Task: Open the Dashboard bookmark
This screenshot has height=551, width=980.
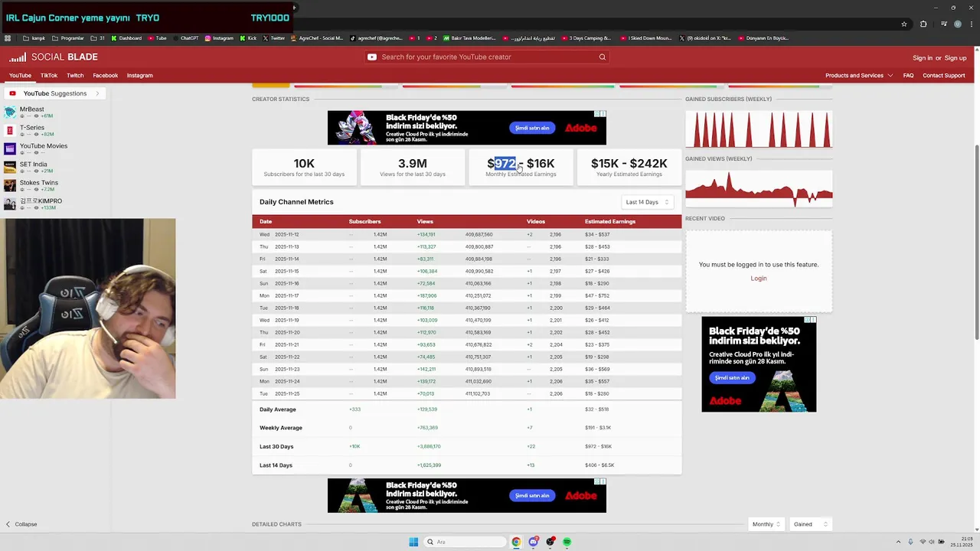Action: pos(126,38)
